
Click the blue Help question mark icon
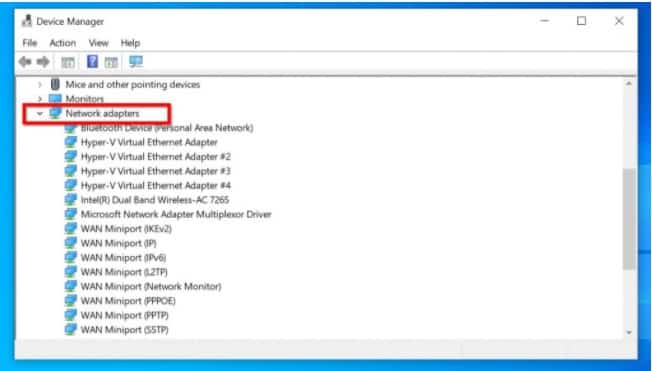pos(92,62)
